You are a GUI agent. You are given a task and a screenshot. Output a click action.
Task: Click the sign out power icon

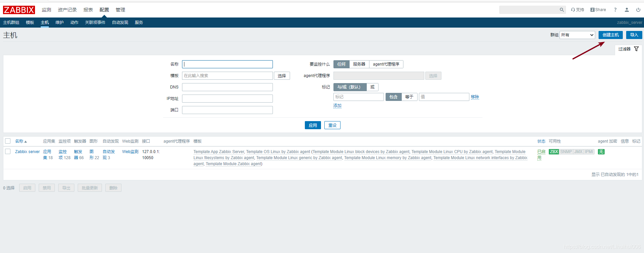tap(638, 10)
